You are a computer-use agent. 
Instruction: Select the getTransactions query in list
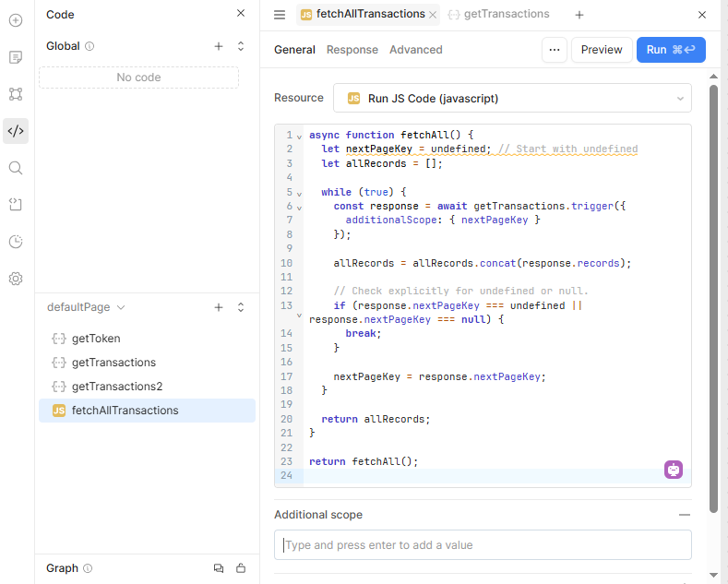(x=148, y=363)
